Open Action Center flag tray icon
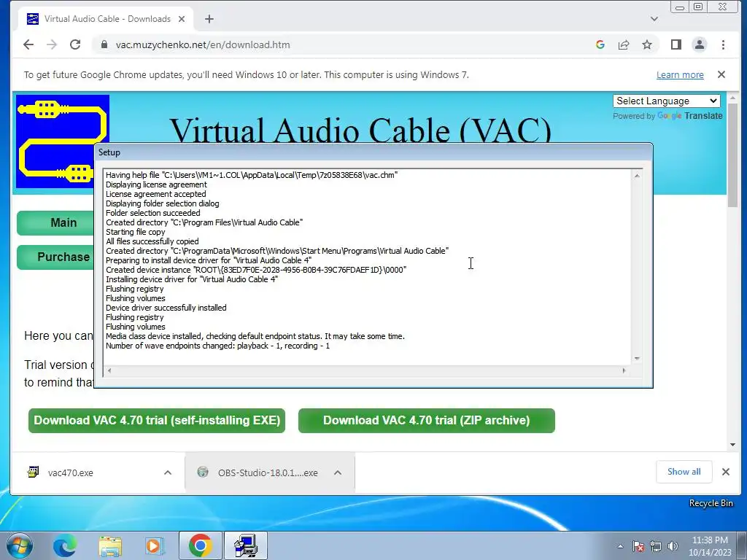Screen dimensions: 747x560 point(638,546)
